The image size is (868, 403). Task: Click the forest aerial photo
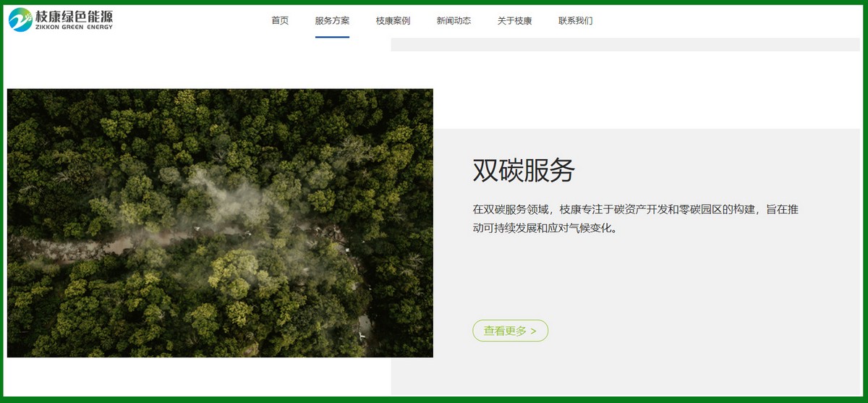[x=220, y=223]
